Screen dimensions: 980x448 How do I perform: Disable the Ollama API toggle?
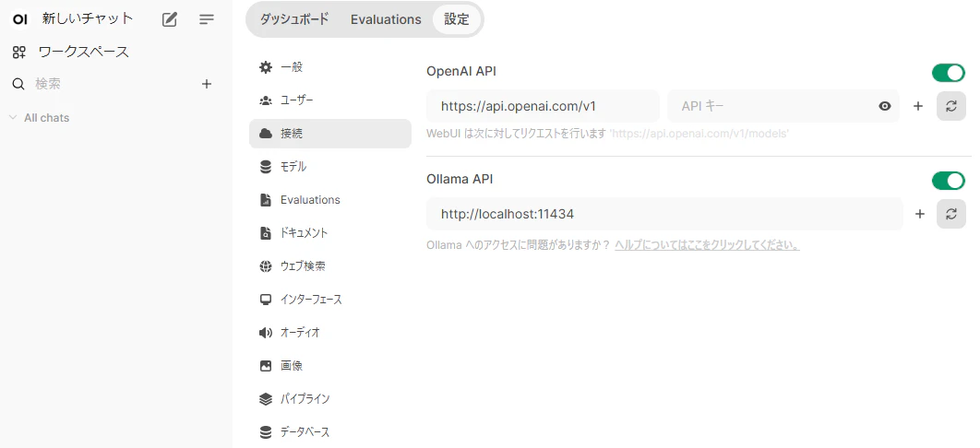pyautogui.click(x=949, y=181)
